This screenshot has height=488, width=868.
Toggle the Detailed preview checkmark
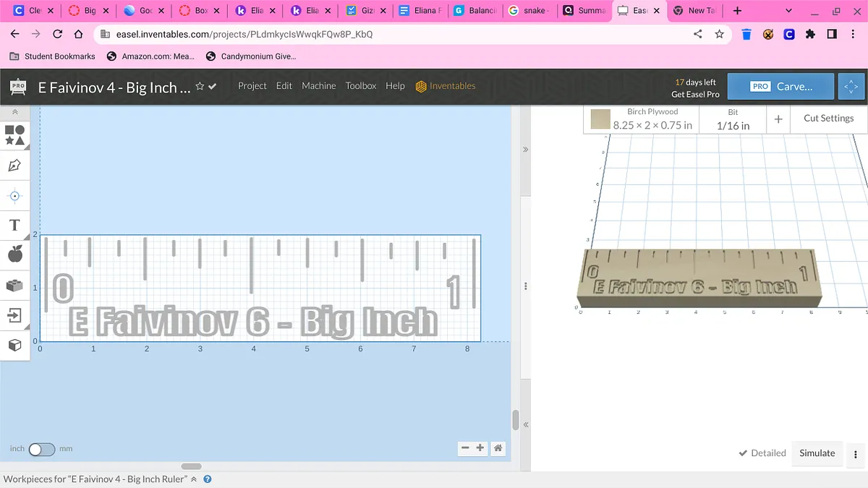[762, 453]
